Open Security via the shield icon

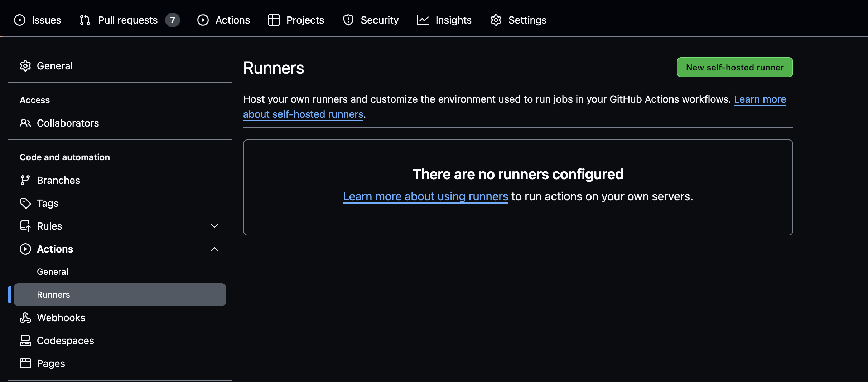(x=348, y=20)
